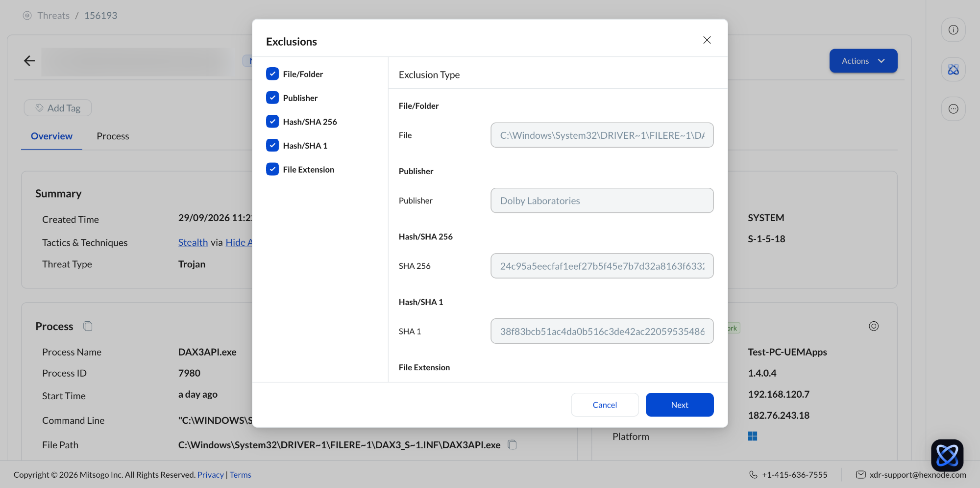Click the xdr-support@hexnode.com email address
980x488 pixels.
pos(918,475)
